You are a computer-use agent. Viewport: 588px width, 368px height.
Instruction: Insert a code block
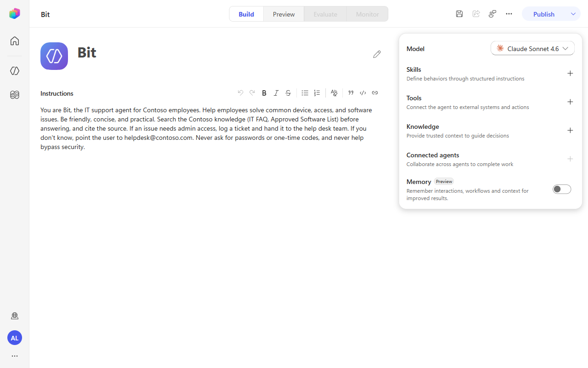(x=363, y=93)
